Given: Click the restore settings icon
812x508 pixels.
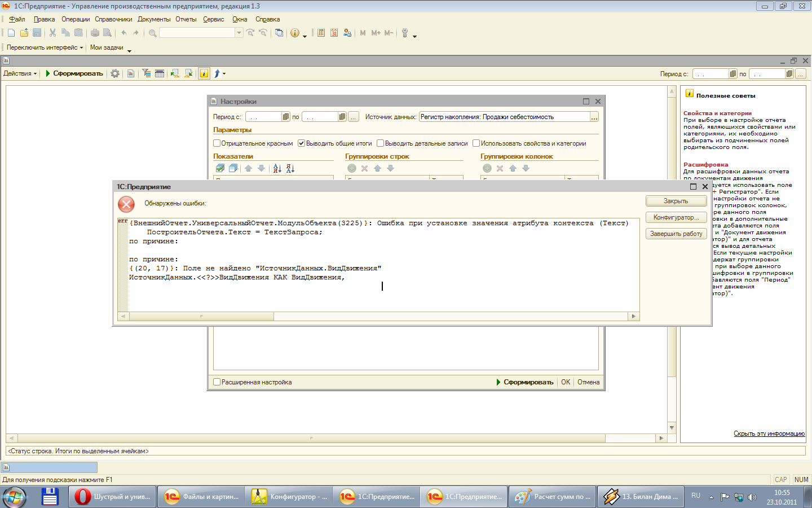Looking at the screenshot, I should 175,73.
